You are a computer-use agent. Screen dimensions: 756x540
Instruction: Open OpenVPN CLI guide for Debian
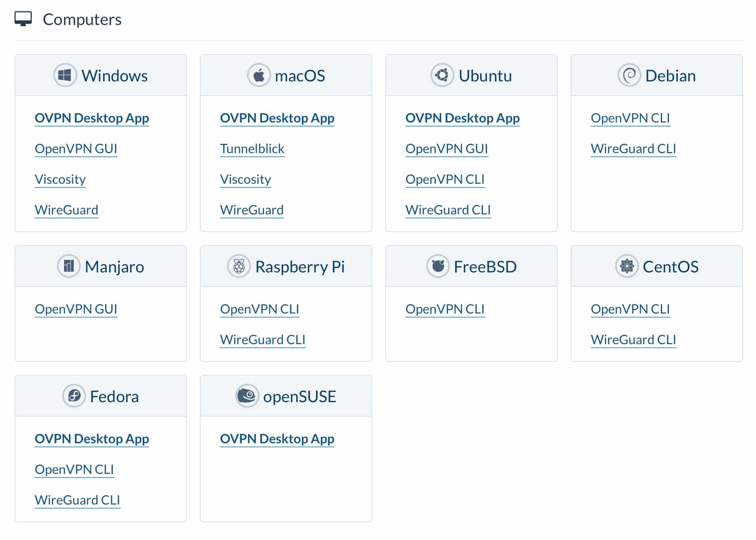coord(630,118)
